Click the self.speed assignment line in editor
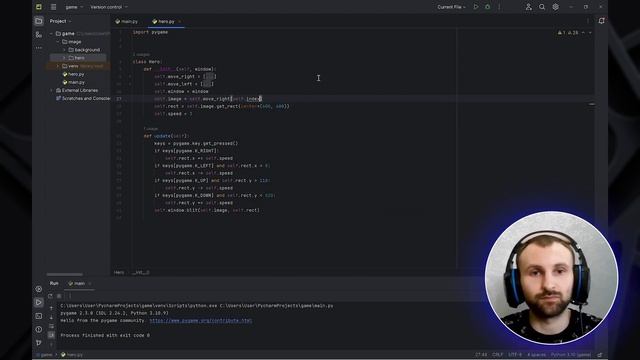Screen dimensions: 640x360 click(173, 113)
